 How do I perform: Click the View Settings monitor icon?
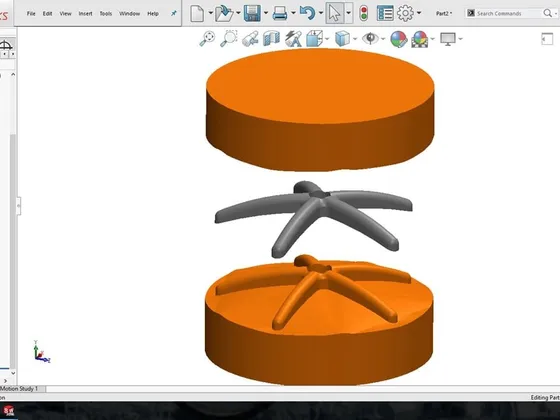(448, 39)
